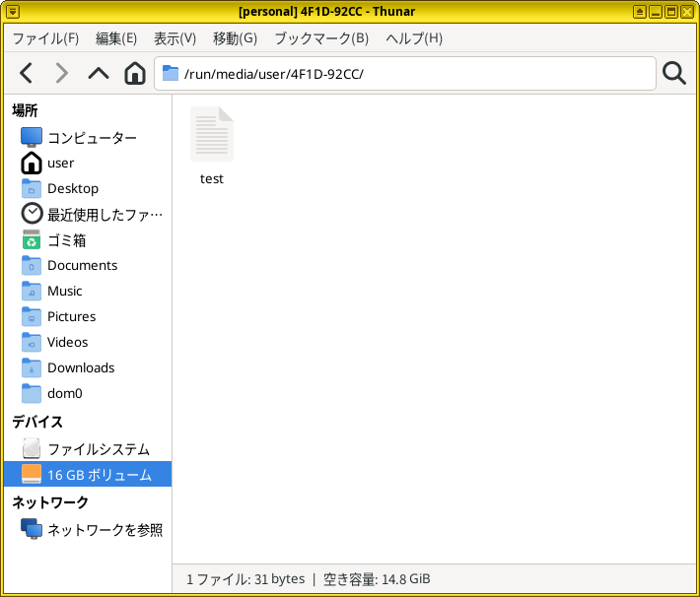Select ゴミ箱 label in sidebar
The image size is (700, 597).
click(66, 240)
